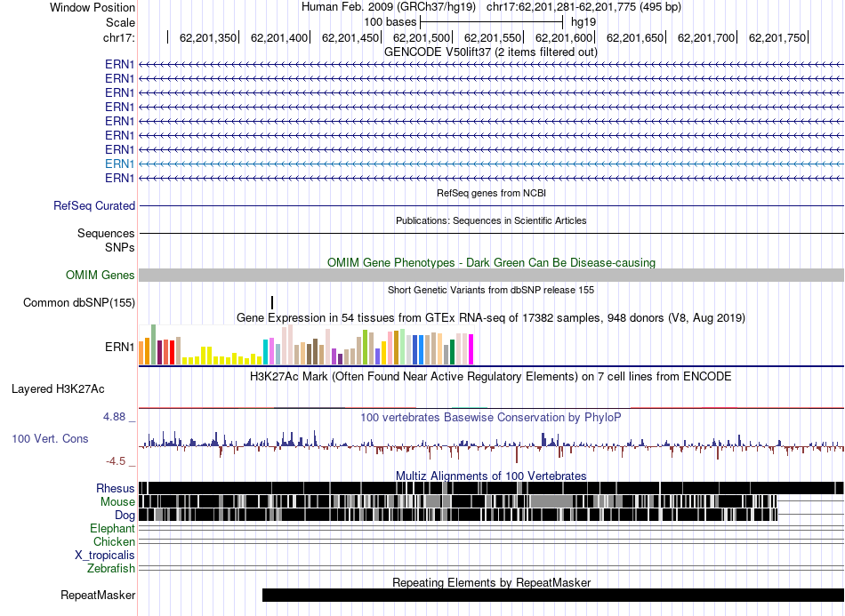
Task: Click the dbSNP variant tick mark
Action: click(x=272, y=302)
